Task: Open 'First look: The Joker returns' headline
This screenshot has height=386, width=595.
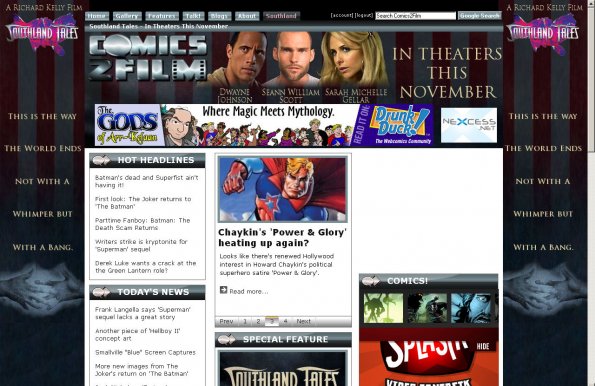Action: tap(143, 203)
